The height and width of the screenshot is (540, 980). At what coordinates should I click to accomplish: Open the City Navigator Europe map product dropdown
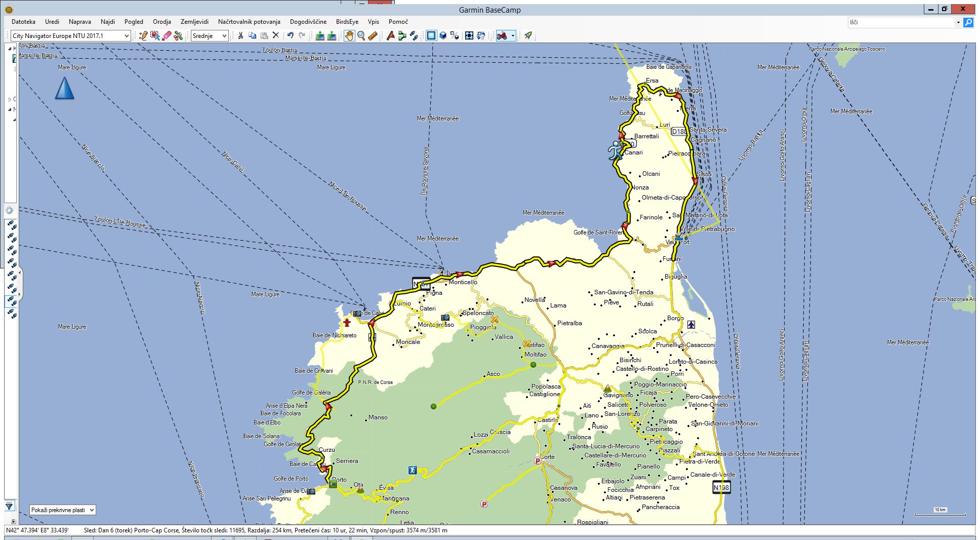(x=71, y=35)
